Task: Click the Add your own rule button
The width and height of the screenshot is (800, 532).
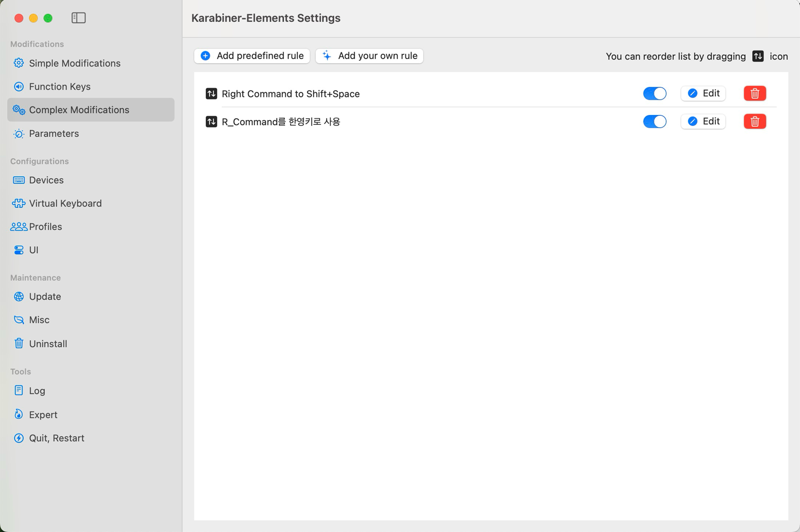Action: pyautogui.click(x=369, y=56)
